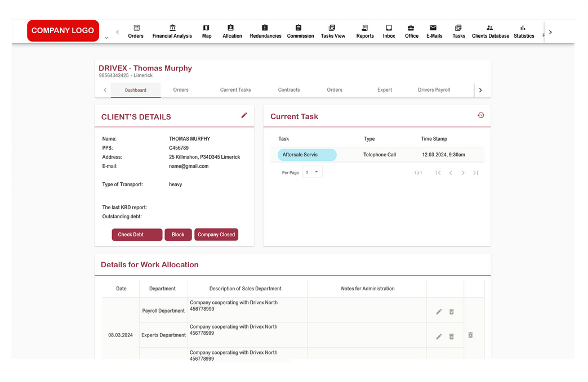Click the Check Debt button

(137, 235)
